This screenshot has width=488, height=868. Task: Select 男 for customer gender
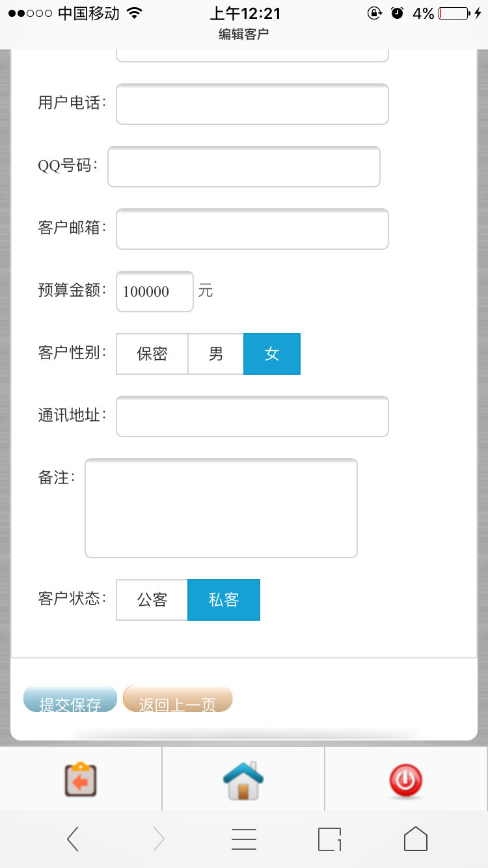pos(216,354)
